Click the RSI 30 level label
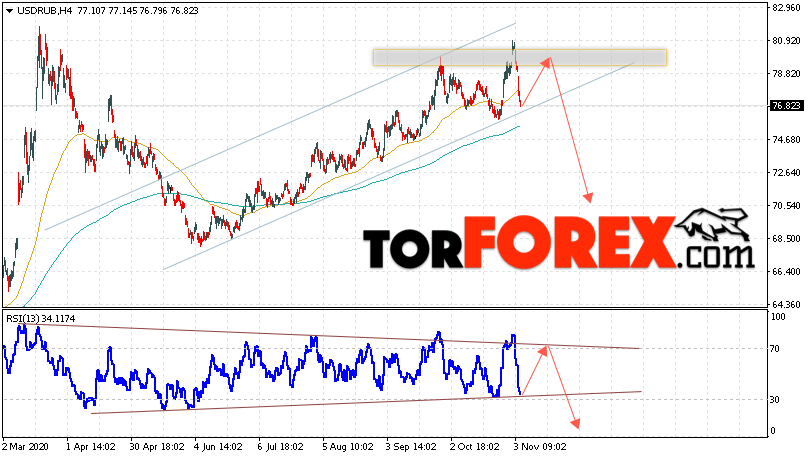 [775, 400]
